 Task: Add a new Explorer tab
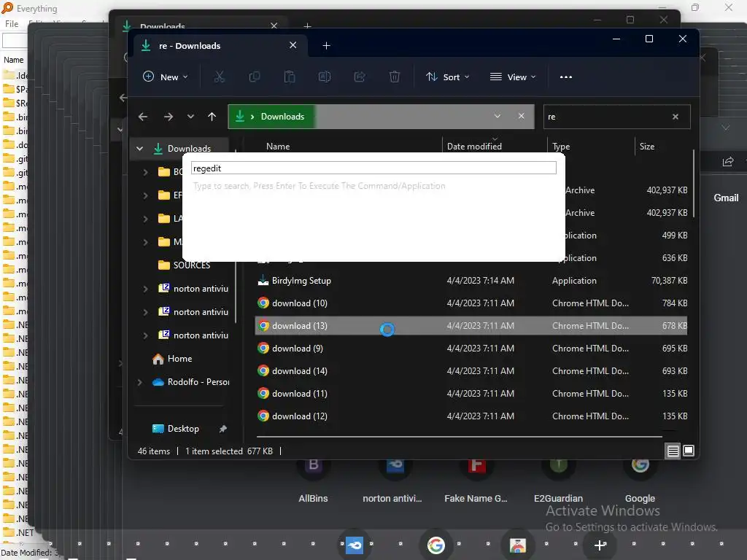click(326, 46)
